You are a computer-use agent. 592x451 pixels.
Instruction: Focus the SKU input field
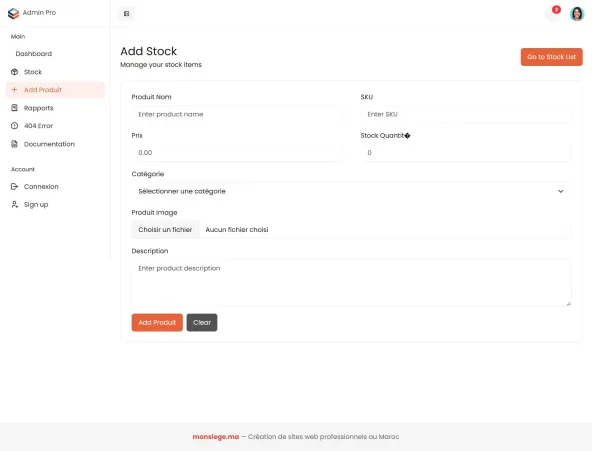tap(466, 114)
